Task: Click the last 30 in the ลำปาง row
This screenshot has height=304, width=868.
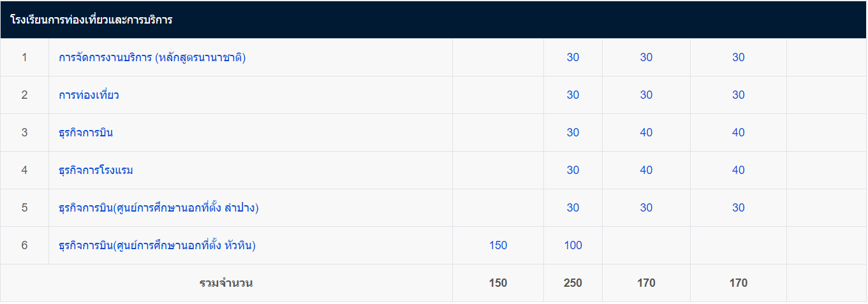Action: (x=739, y=208)
